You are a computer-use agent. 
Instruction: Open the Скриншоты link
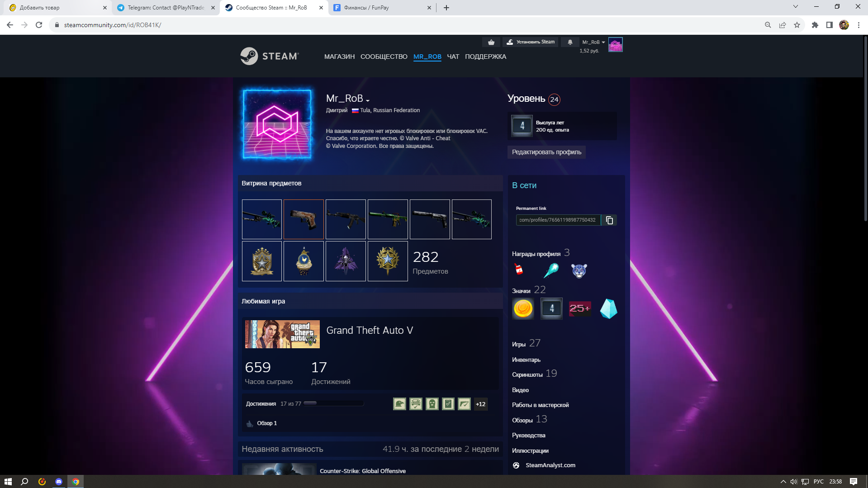click(527, 374)
